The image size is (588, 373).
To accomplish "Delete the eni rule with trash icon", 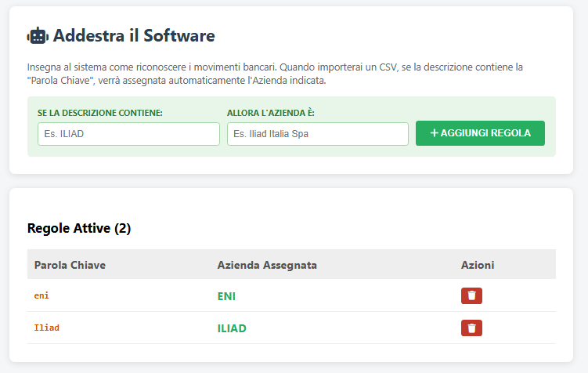I will click(471, 295).
